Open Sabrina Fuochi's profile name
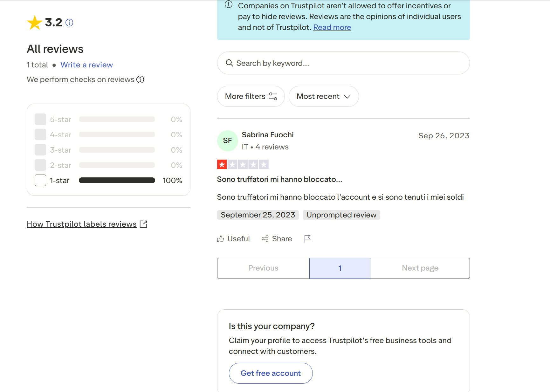Screen dimensions: 550x392 (268, 135)
